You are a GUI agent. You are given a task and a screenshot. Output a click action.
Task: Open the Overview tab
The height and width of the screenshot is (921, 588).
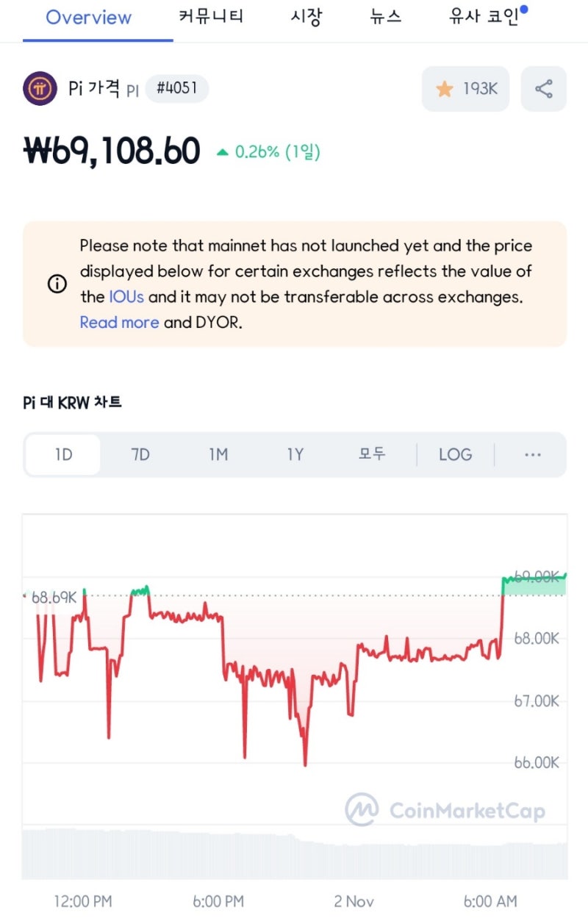[x=88, y=18]
